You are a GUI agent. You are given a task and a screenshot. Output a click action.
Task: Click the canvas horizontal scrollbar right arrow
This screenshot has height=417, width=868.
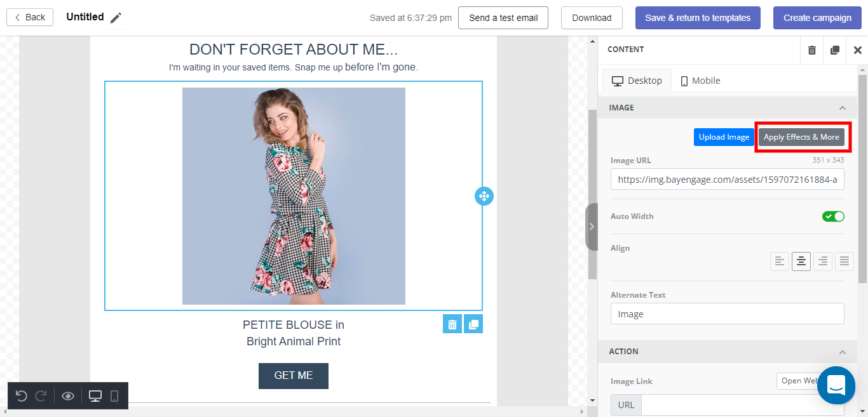pos(583,412)
